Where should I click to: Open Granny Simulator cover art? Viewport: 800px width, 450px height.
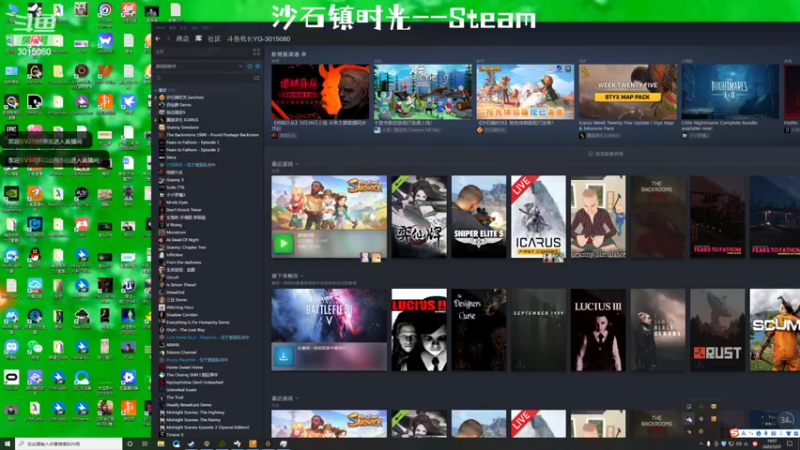[x=598, y=217]
